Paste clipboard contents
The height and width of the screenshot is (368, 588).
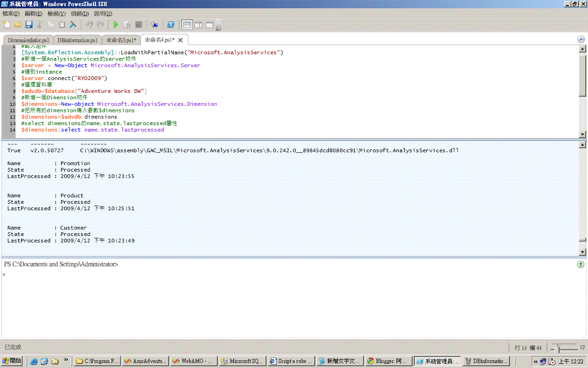click(62, 25)
